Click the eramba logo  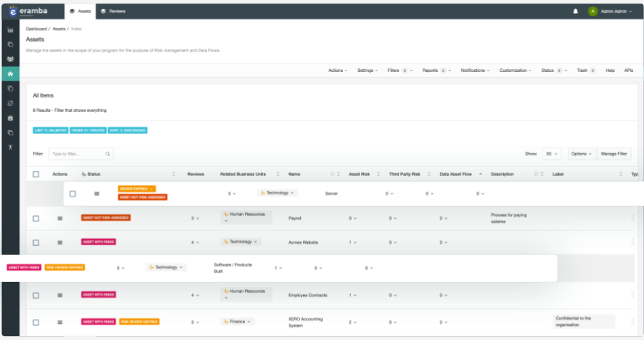(x=28, y=11)
